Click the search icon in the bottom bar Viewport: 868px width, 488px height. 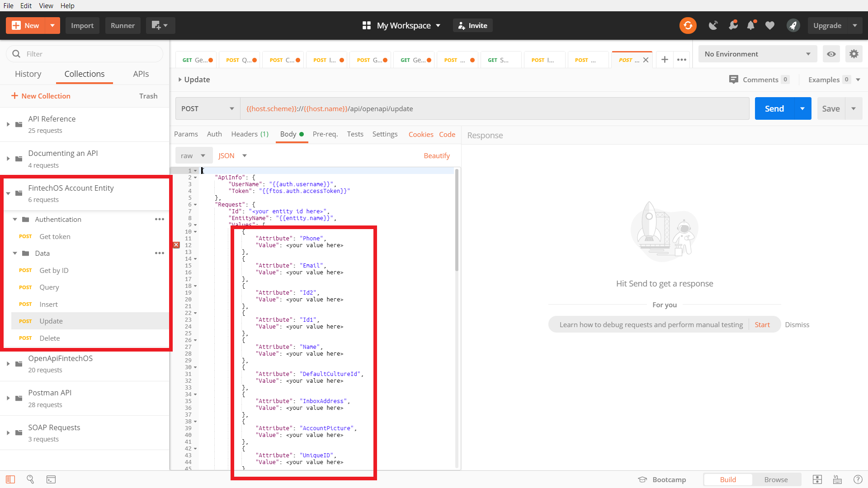tap(30, 479)
